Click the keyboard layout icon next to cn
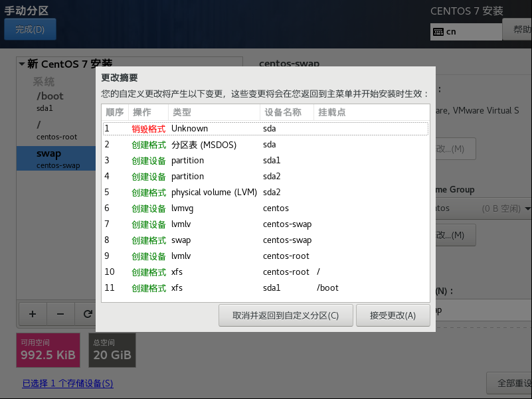This screenshot has width=532, height=399. click(438, 32)
